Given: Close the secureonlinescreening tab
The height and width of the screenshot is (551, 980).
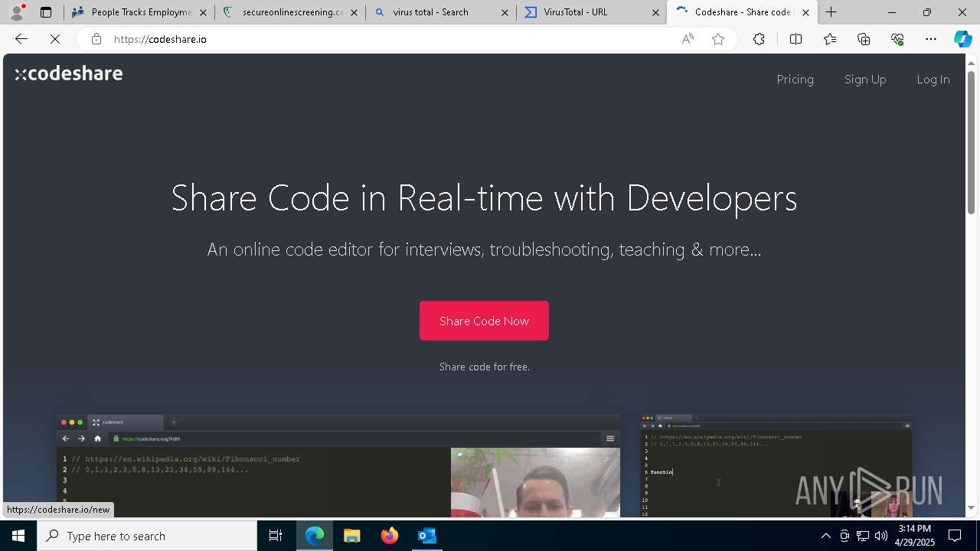Looking at the screenshot, I should [x=354, y=12].
